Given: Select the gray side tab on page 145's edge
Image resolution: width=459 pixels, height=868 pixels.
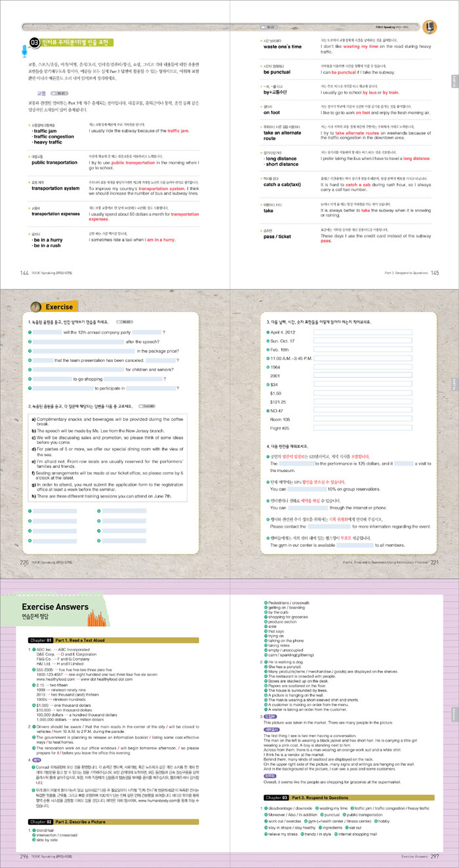Looking at the screenshot, I should pyautogui.click(x=454, y=81).
